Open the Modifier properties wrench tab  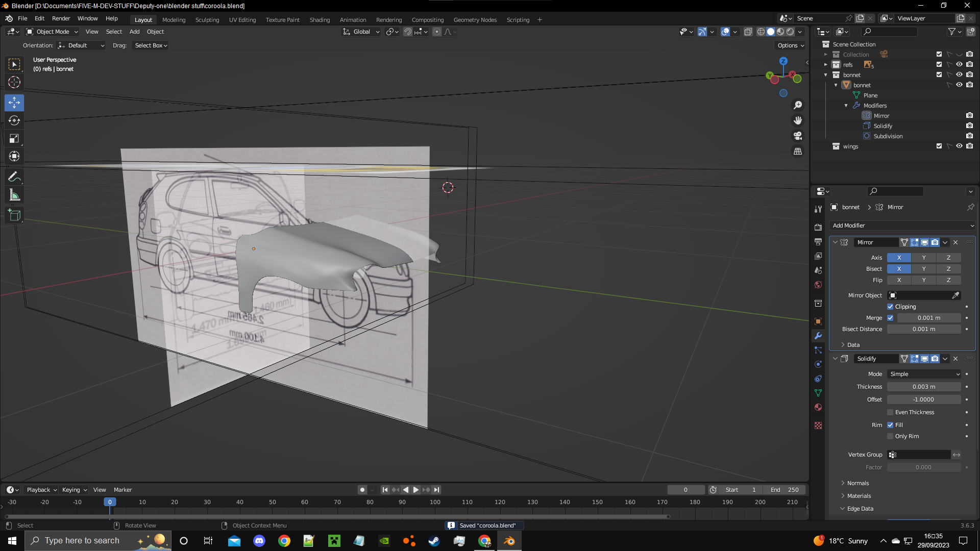(x=818, y=336)
